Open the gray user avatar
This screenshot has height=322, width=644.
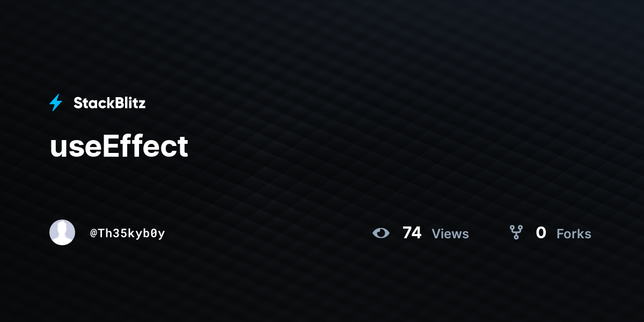pos(62,232)
